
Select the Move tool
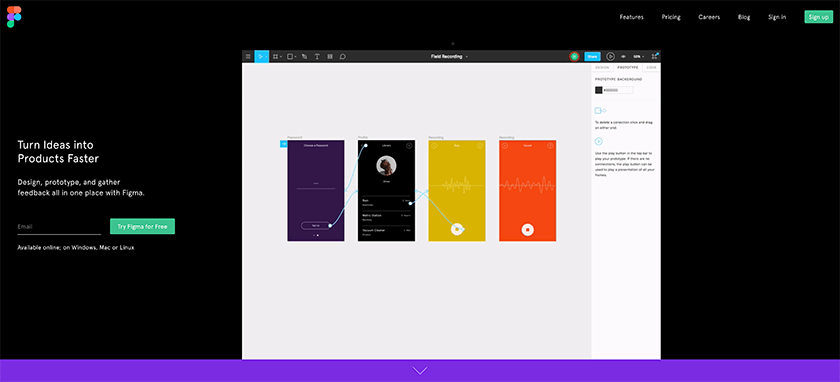261,56
